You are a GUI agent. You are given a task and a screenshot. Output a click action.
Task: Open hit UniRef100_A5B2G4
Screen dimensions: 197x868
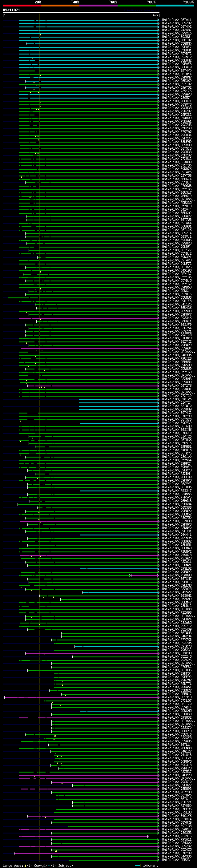tap(176, 860)
